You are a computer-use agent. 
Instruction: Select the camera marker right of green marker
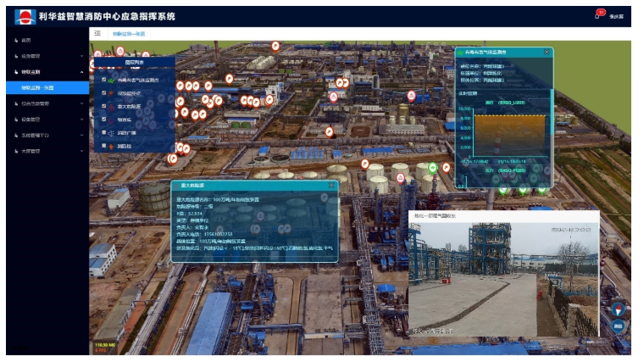click(446, 167)
